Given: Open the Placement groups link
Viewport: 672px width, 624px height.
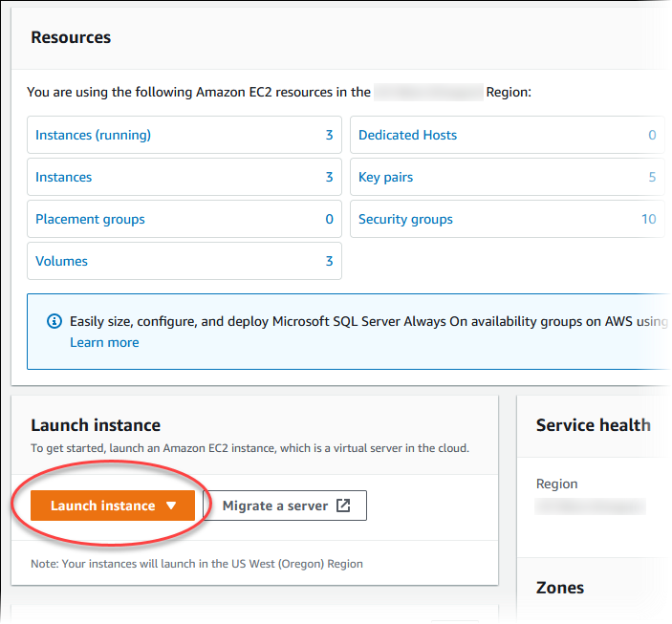Looking at the screenshot, I should click(90, 219).
